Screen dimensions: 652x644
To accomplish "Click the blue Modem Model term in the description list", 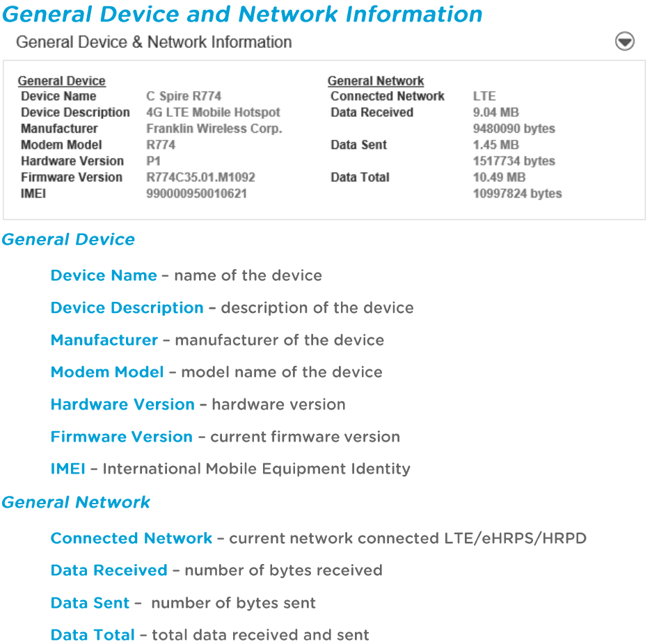I will pos(107,372).
